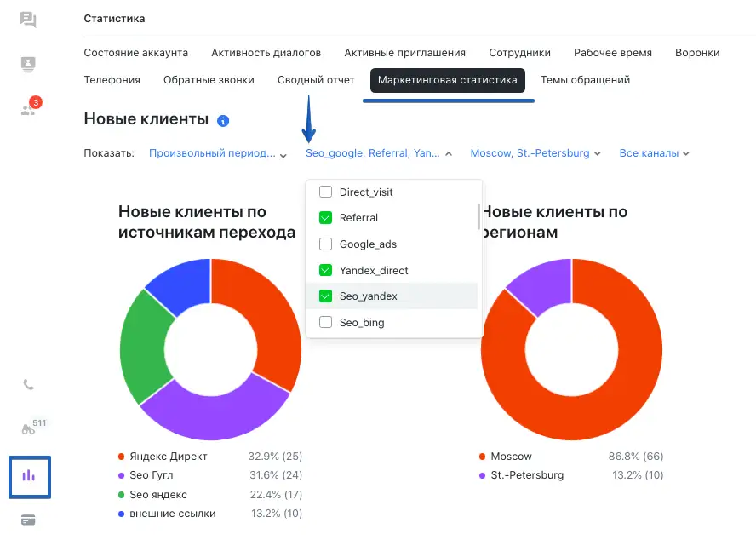Viewport: 756px width, 540px height.
Task: Untick the Yandex_direct option
Action: (x=325, y=270)
